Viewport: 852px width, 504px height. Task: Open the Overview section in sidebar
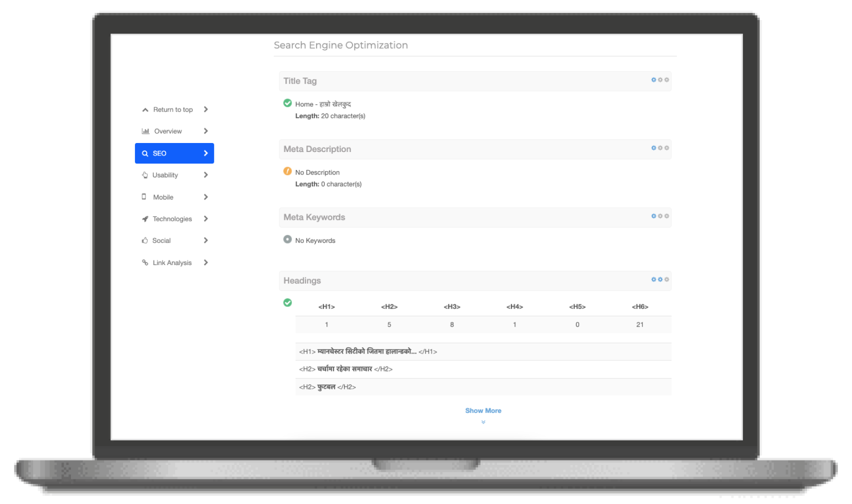[x=174, y=131]
